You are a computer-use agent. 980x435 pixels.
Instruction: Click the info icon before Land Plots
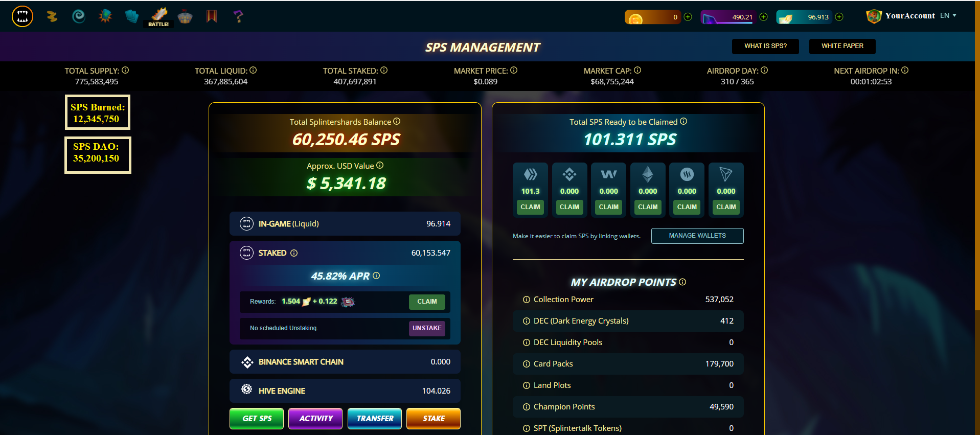527,385
